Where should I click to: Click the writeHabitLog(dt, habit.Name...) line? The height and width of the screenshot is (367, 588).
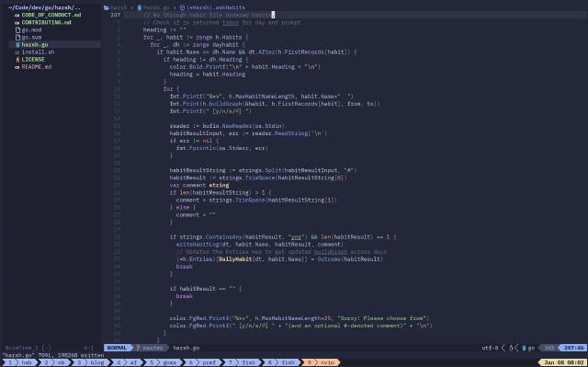(x=259, y=245)
